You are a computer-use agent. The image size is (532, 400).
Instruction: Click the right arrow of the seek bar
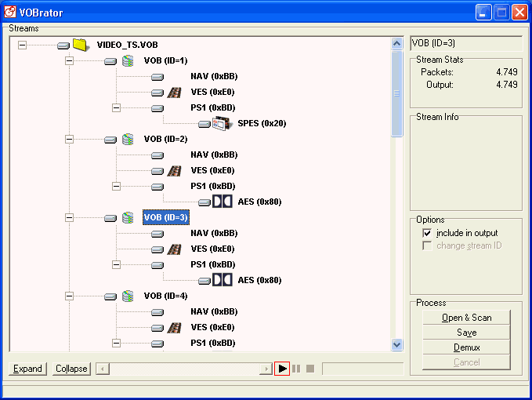click(x=266, y=369)
